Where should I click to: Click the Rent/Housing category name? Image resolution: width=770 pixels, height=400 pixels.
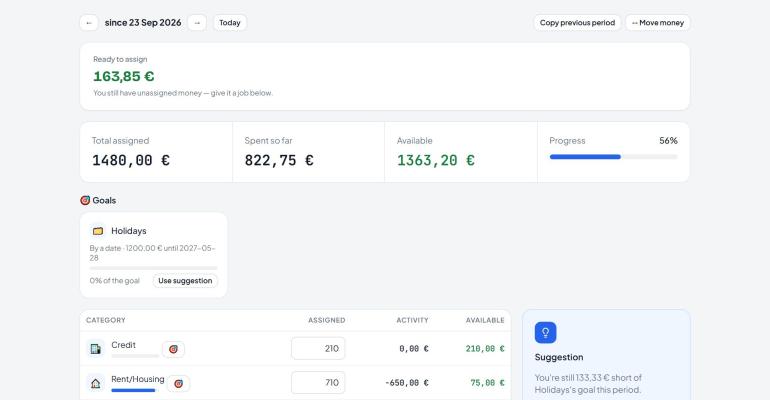pos(138,379)
